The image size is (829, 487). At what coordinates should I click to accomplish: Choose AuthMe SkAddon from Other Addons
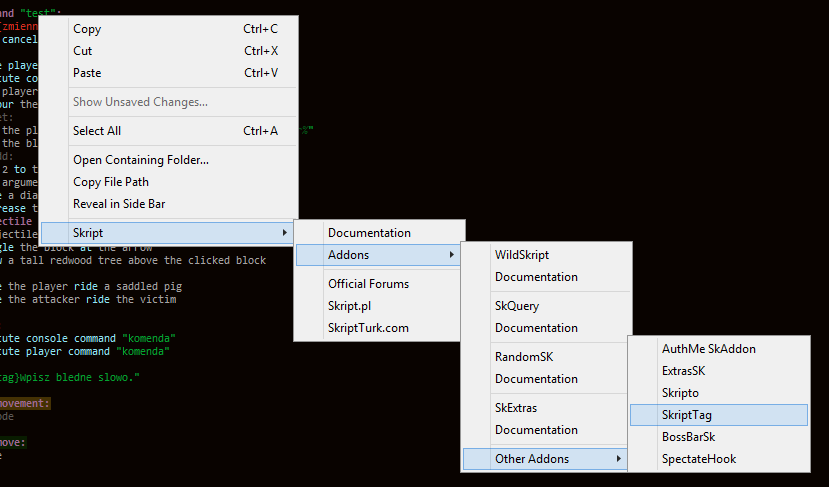point(719,349)
